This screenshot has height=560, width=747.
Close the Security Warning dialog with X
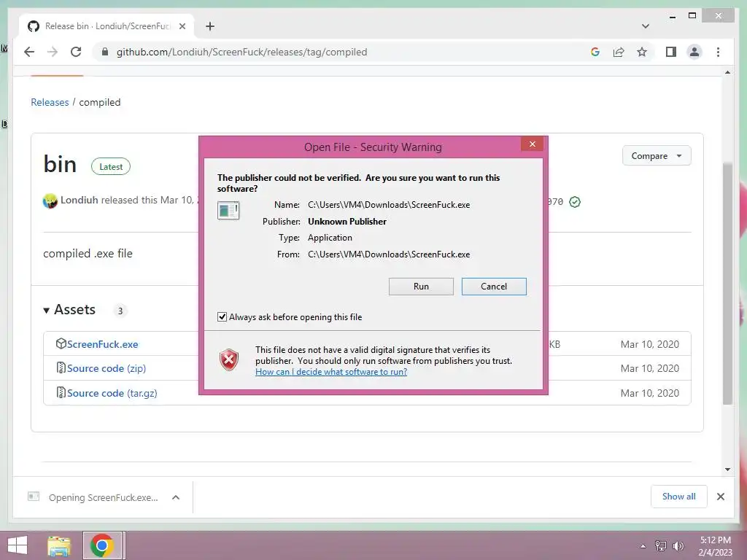pos(532,144)
